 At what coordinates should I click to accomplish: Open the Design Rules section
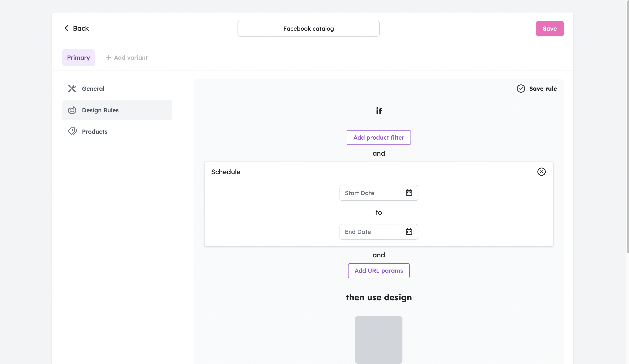pos(117,110)
